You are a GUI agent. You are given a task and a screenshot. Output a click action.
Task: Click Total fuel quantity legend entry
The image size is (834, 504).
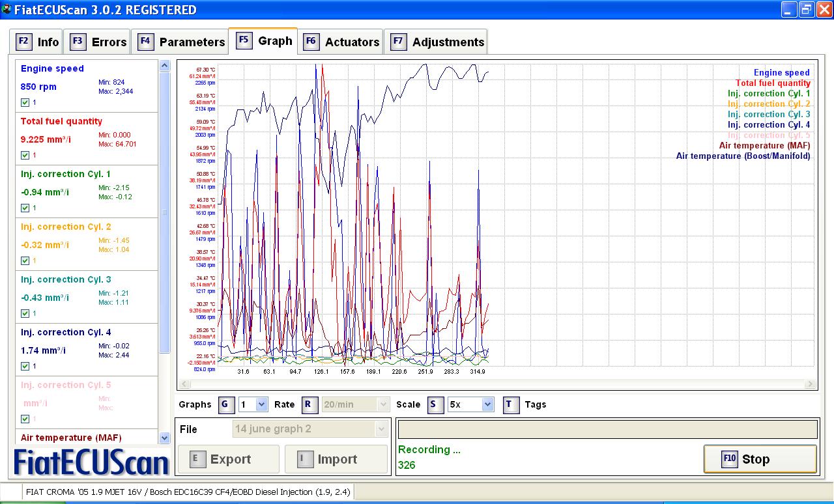(x=773, y=83)
